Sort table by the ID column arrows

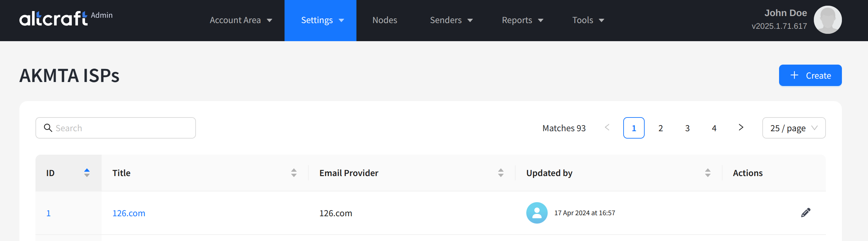click(x=87, y=173)
